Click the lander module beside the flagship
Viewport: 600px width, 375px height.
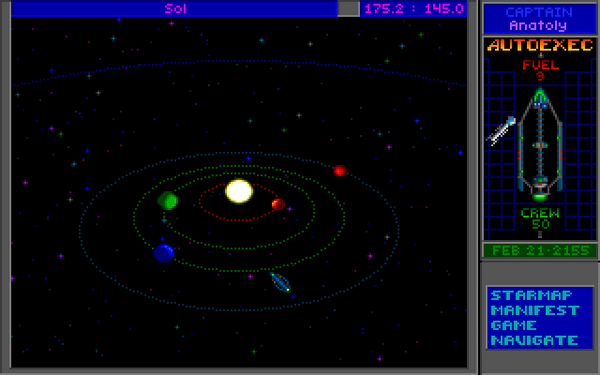pyautogui.click(x=502, y=131)
